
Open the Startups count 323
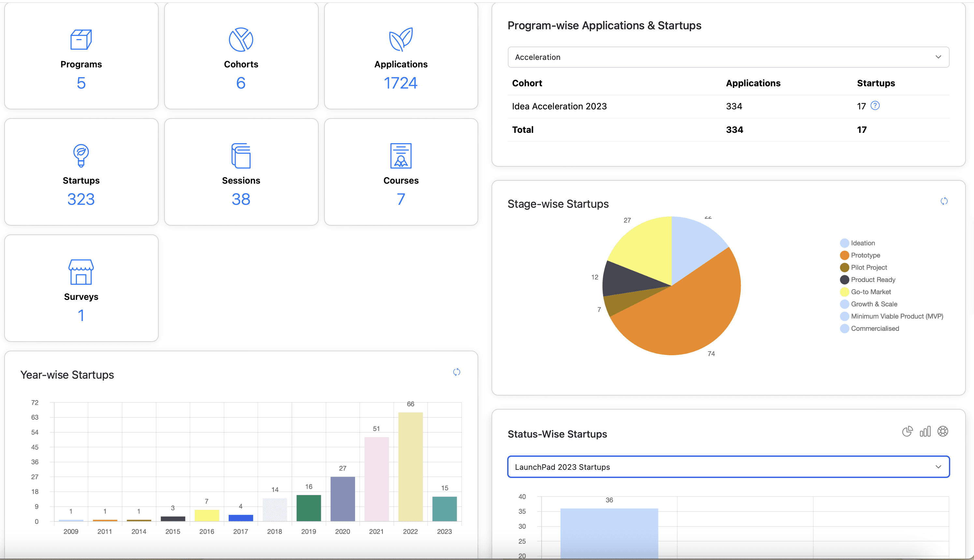click(x=81, y=199)
